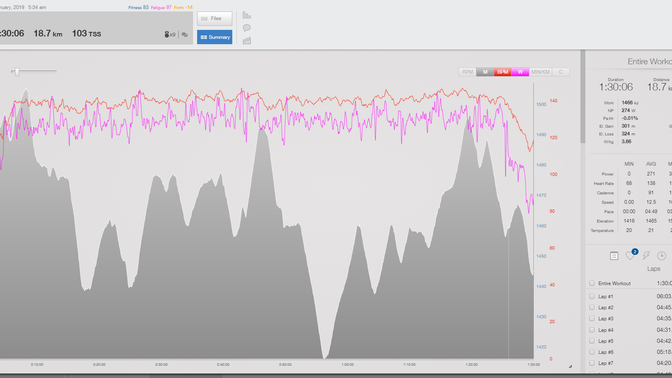Click the Lap #1 row label
This screenshot has width=672, height=378.
pyautogui.click(x=606, y=297)
